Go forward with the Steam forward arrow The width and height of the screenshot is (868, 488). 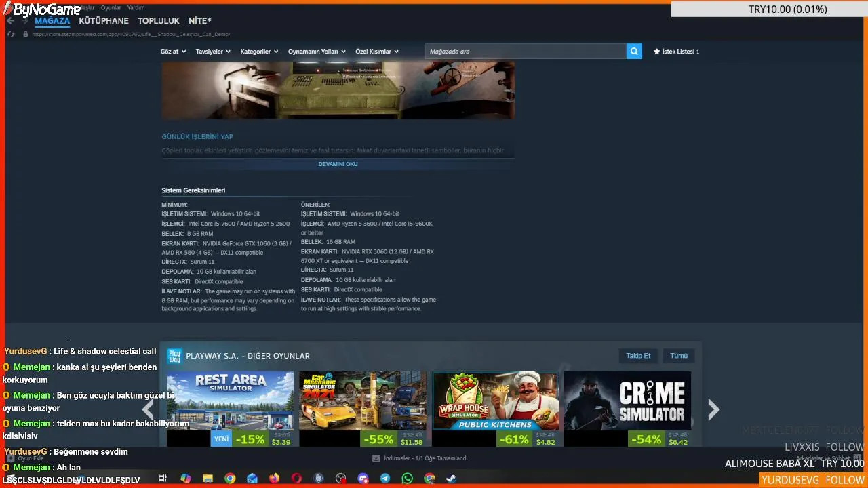pyautogui.click(x=26, y=21)
